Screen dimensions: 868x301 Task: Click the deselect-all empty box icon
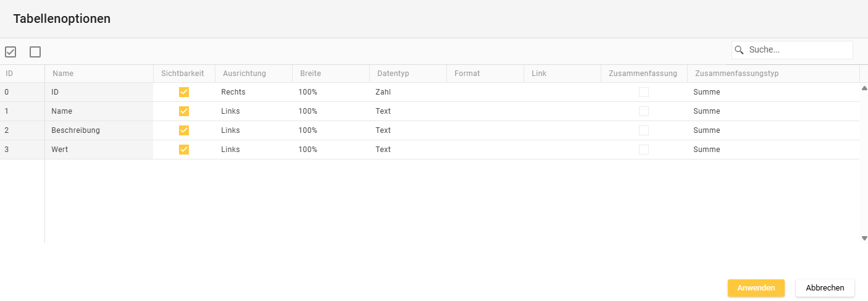coord(35,52)
